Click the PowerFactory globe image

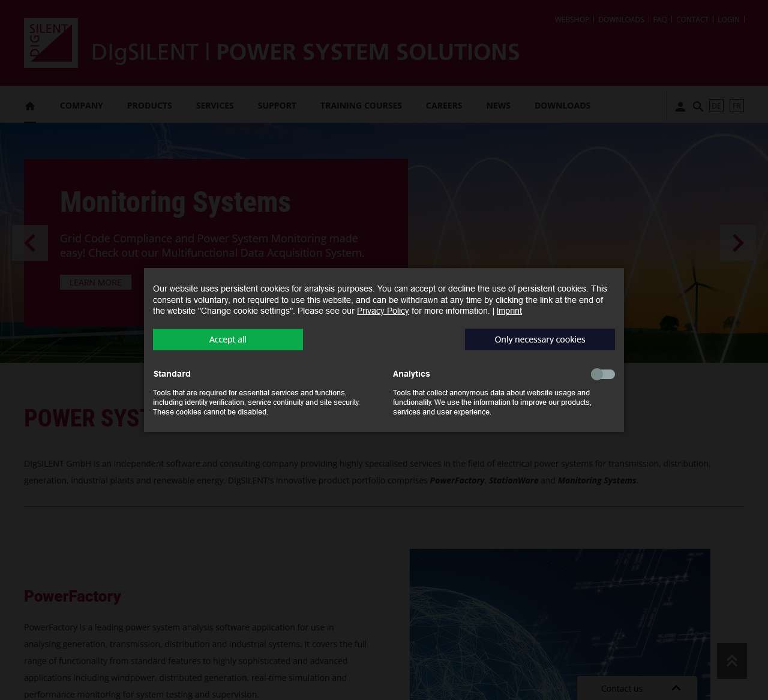pyautogui.click(x=560, y=624)
